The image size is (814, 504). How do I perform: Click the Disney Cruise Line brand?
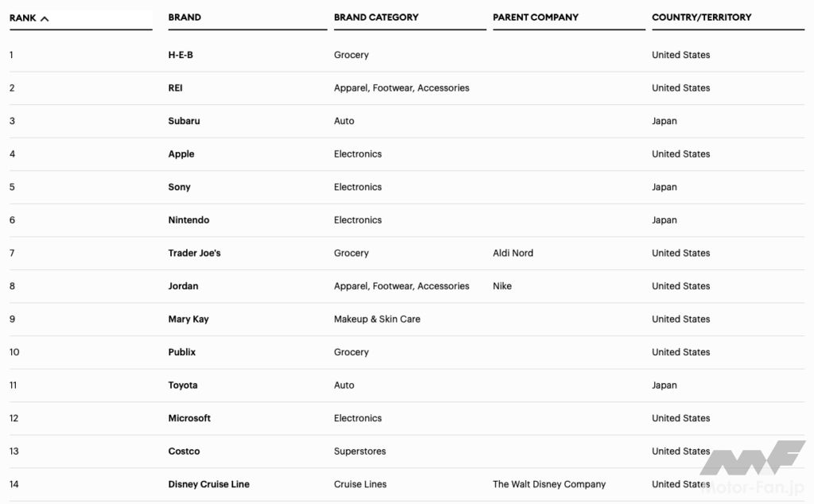(209, 484)
